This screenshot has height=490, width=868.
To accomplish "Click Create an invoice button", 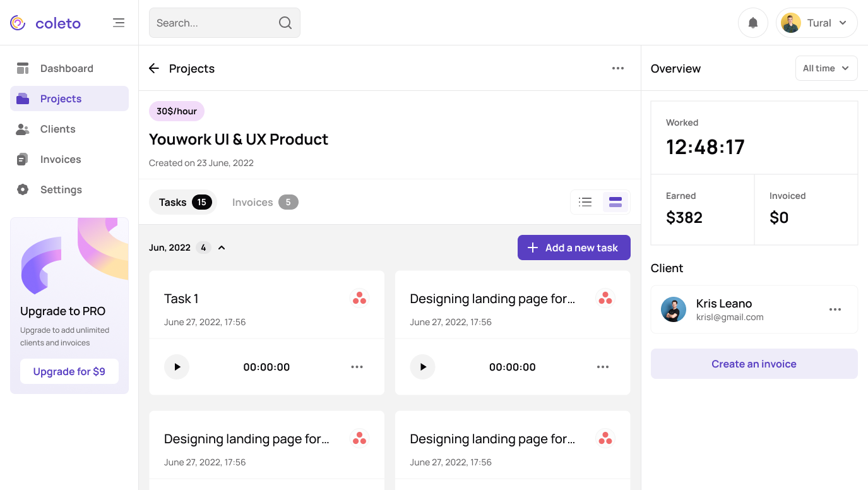I will coord(754,364).
